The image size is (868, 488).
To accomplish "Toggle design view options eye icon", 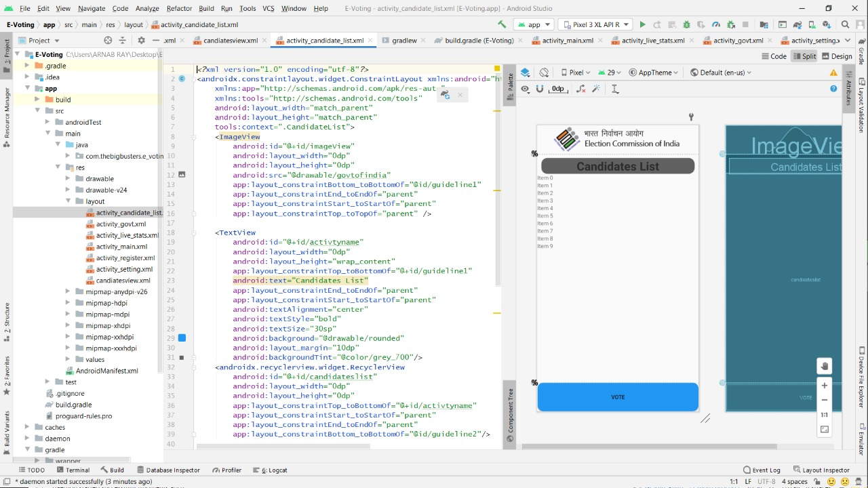I will pos(525,89).
